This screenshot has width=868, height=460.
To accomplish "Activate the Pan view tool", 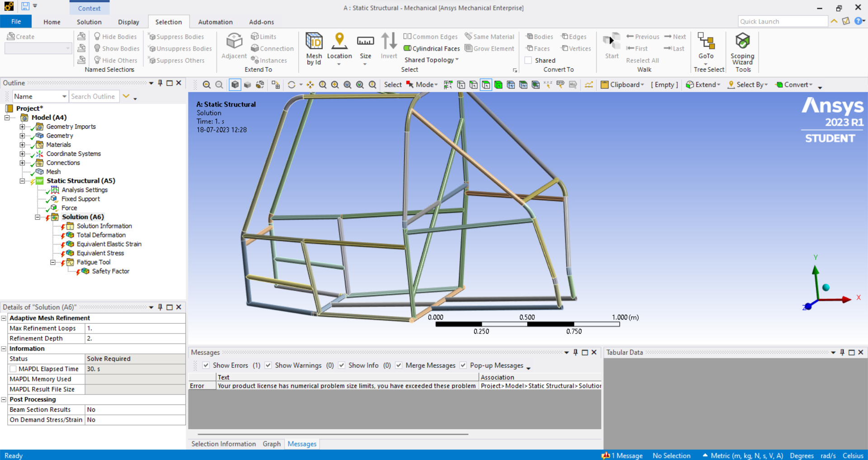I will pos(310,85).
